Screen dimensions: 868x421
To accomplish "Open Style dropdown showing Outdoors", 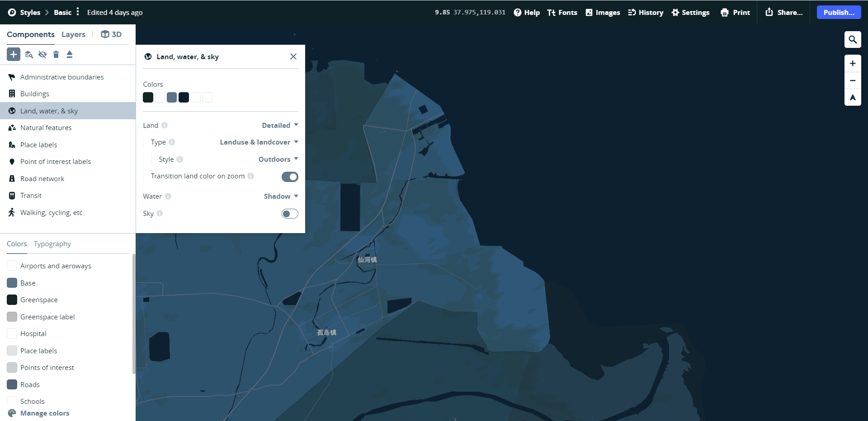I will (278, 159).
